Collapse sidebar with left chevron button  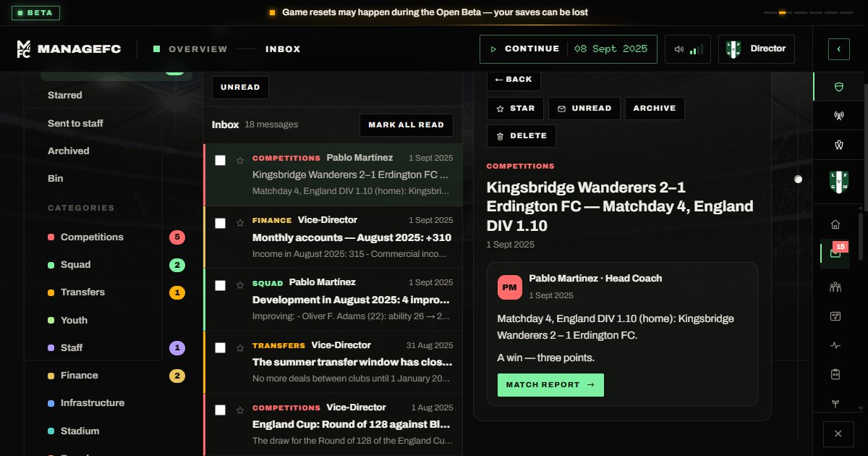pyautogui.click(x=838, y=49)
